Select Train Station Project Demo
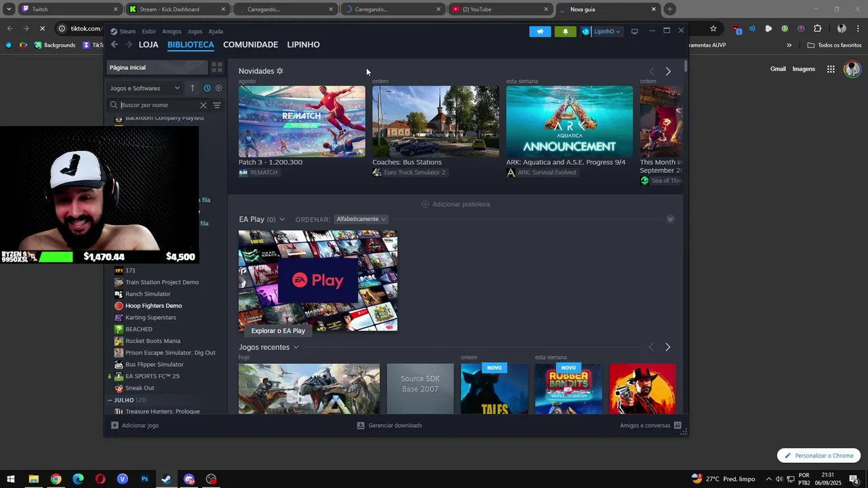Image resolution: width=868 pixels, height=488 pixels. (162, 282)
